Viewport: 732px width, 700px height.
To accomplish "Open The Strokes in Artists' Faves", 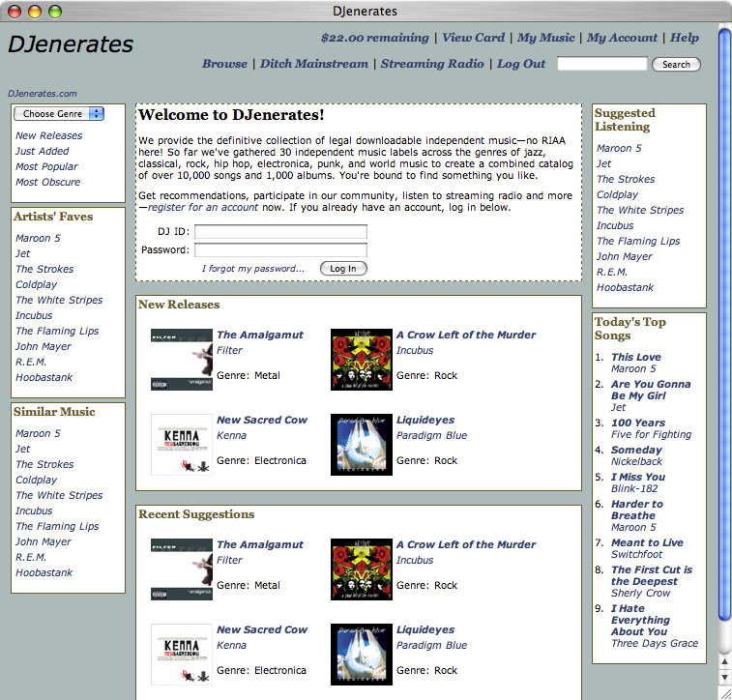I will click(x=44, y=269).
